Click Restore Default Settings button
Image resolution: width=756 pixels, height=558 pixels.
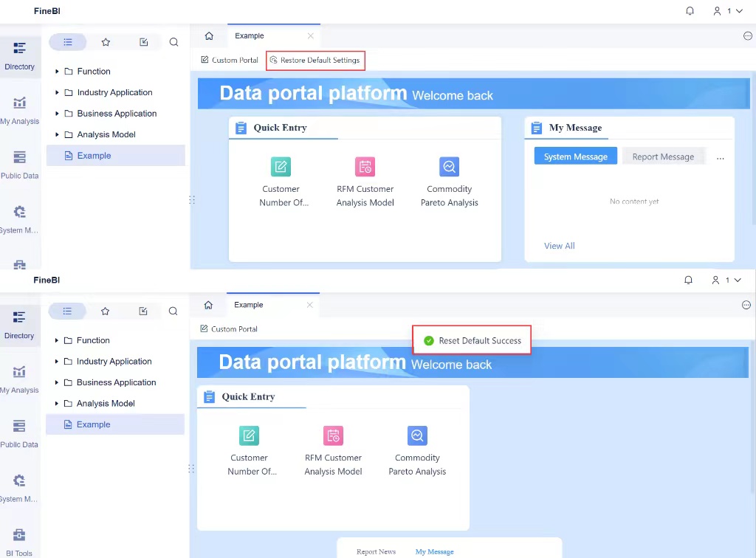point(315,61)
